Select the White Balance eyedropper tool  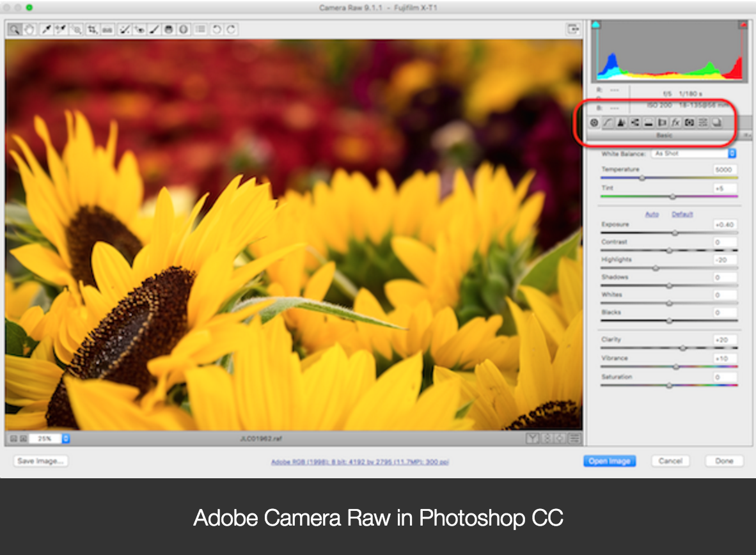pyautogui.click(x=45, y=29)
